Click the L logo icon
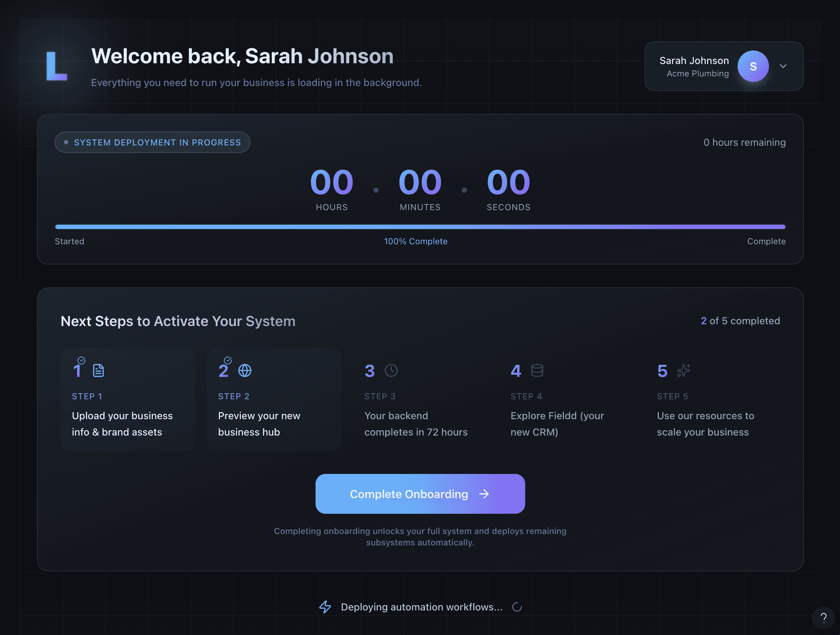 coord(56,66)
